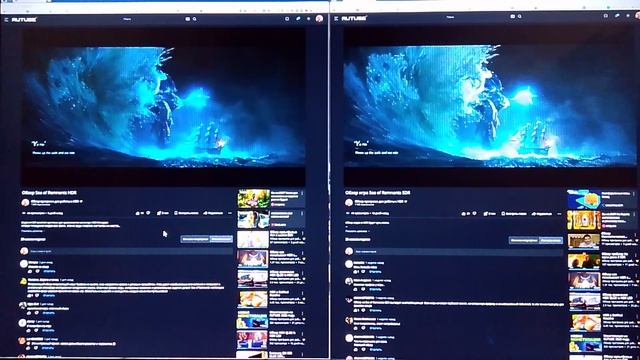640x360 pixels.
Task: Select the darker comment sort button, SDR window
Action: point(524,240)
